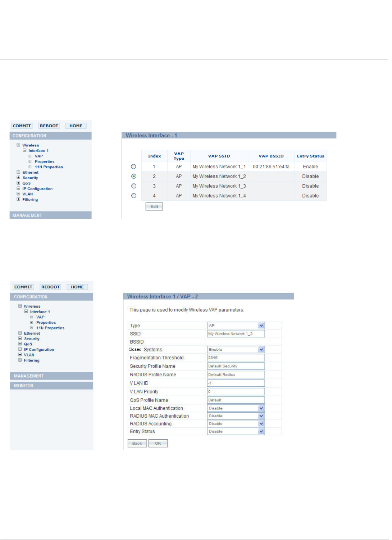
Task: Collapse Interface 1 node in lower panel
Action: tap(26, 311)
